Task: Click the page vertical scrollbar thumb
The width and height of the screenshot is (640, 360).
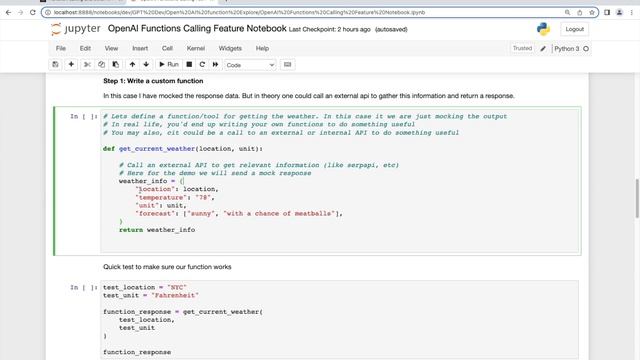Action: [x=637, y=199]
